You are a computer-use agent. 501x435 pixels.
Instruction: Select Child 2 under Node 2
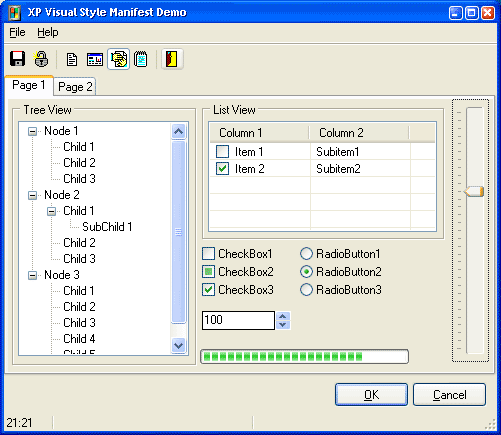pyautogui.click(x=79, y=243)
